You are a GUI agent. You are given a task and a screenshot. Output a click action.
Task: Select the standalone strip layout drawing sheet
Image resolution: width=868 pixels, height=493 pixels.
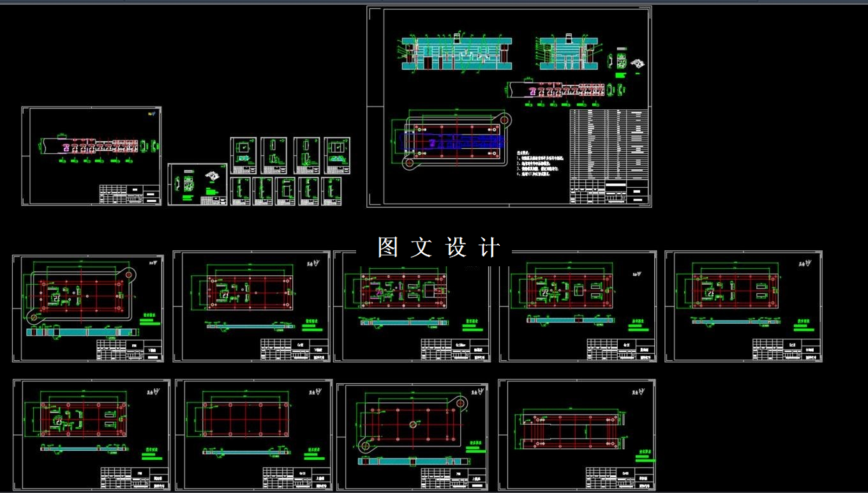click(x=91, y=156)
